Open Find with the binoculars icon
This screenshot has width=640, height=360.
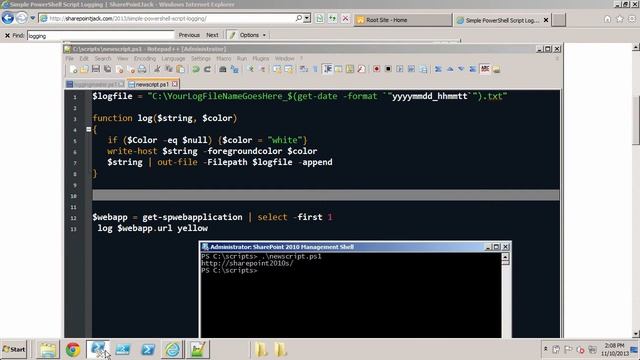(222, 69)
